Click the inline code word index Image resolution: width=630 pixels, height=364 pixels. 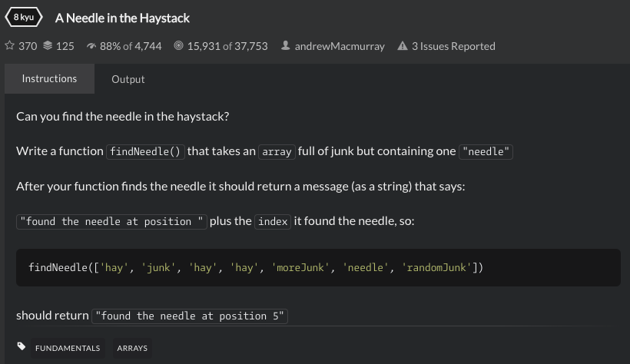[x=273, y=222]
